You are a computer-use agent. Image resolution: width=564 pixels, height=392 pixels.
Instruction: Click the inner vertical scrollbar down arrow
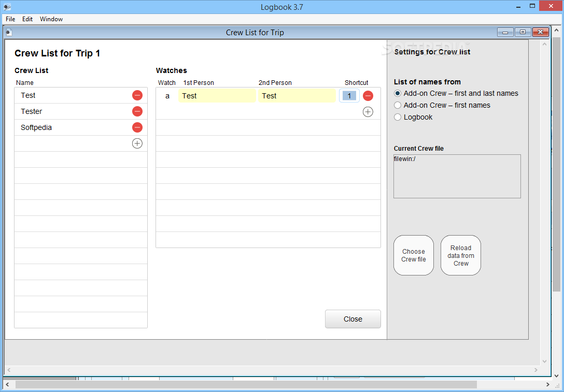(544, 361)
